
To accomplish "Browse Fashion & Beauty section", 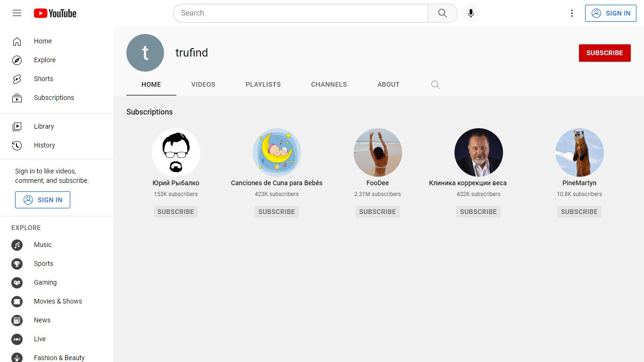I will pos(57,356).
